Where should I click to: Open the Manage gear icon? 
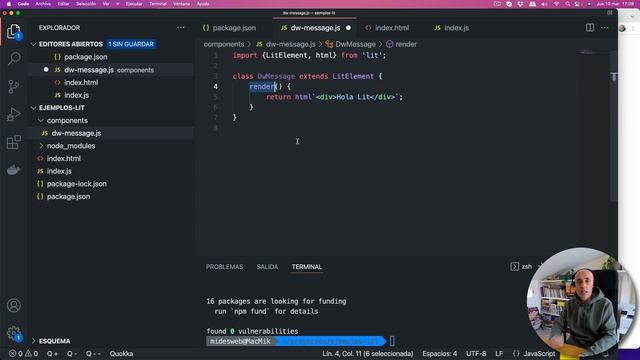pos(14,333)
